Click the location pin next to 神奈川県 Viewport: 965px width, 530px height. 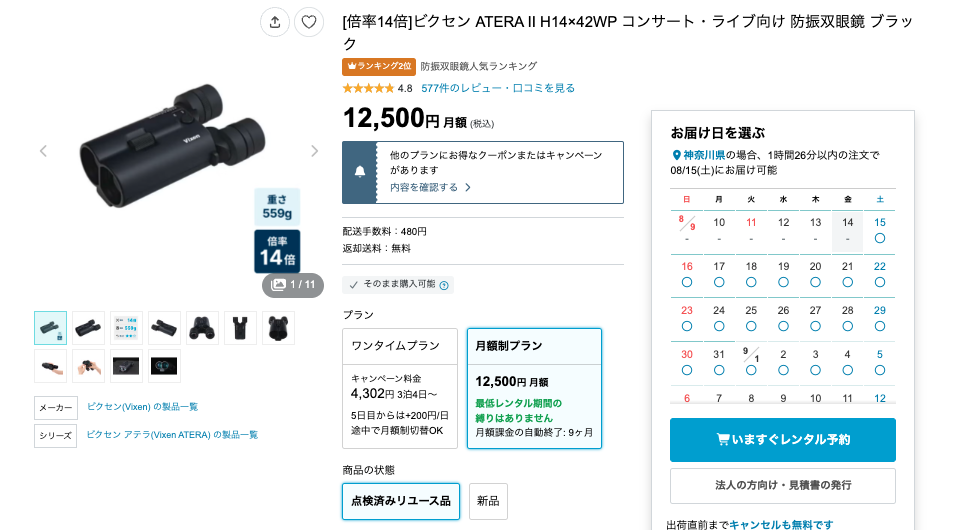tap(676, 155)
